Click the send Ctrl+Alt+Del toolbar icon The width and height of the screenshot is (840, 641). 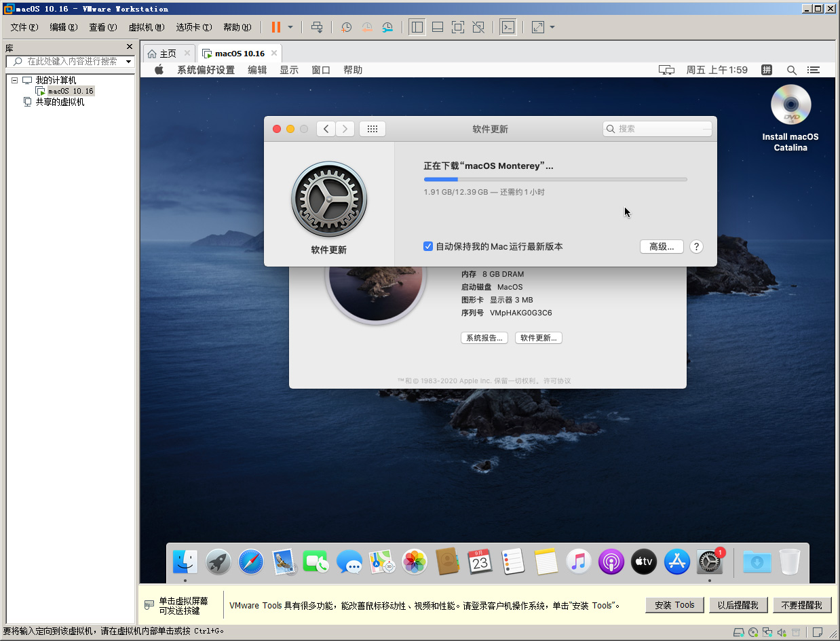pyautogui.click(x=317, y=27)
